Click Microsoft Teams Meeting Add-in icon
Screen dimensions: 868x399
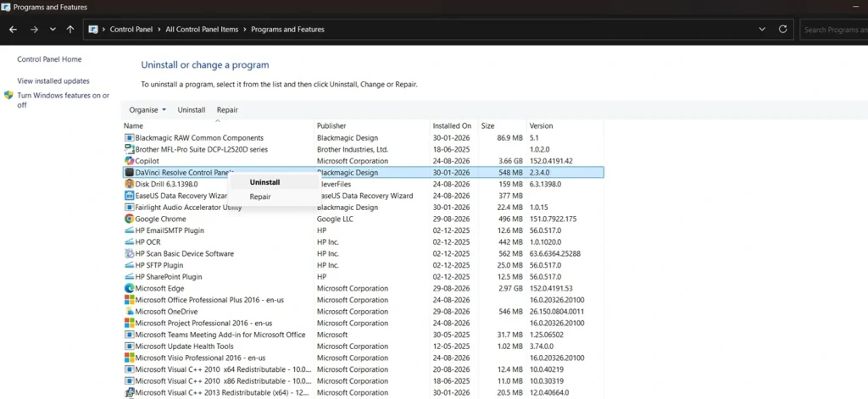pos(129,335)
